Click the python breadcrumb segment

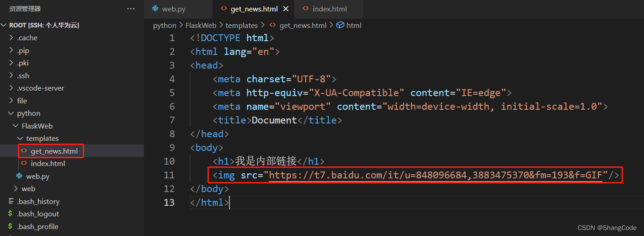[165, 26]
